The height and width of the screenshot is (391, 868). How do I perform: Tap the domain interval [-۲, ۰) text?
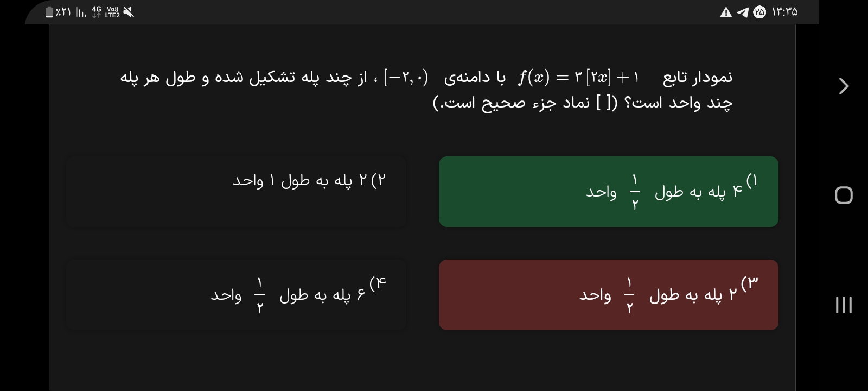(x=406, y=78)
